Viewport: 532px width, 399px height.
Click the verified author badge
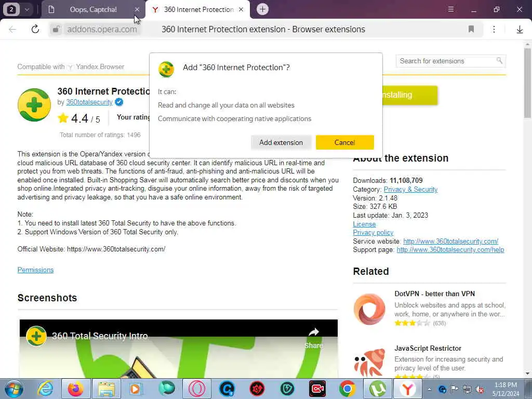pos(119,102)
